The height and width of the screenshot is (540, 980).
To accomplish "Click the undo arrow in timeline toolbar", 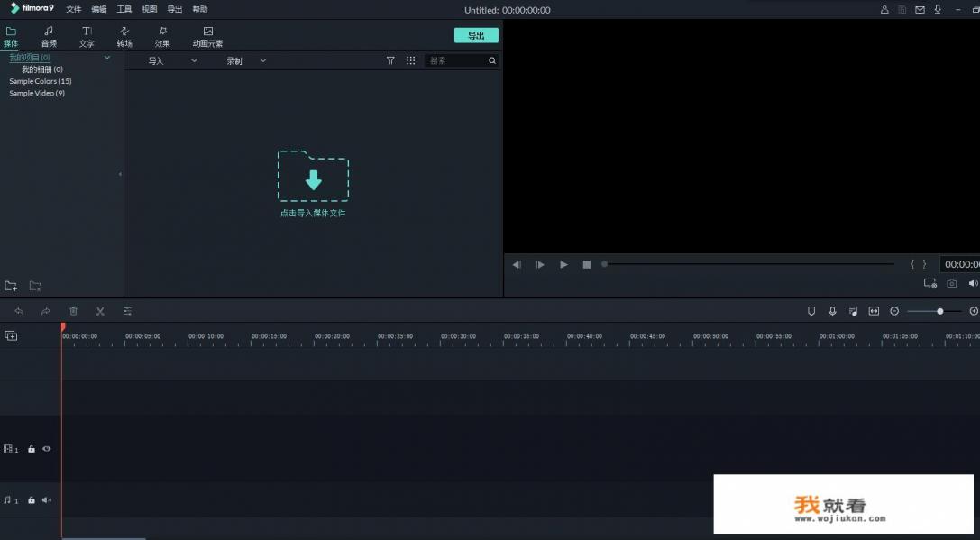I will pyautogui.click(x=19, y=311).
